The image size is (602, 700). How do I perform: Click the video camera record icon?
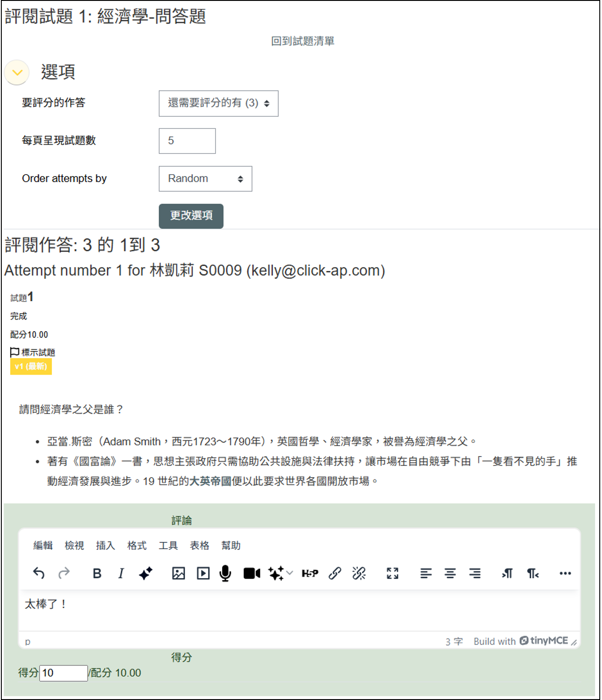(252, 573)
